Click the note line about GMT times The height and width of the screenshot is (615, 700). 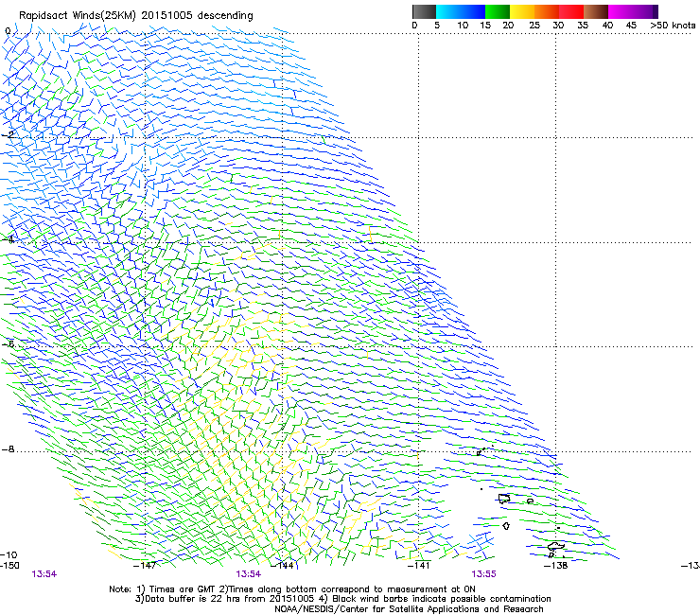pyautogui.click(x=292, y=589)
